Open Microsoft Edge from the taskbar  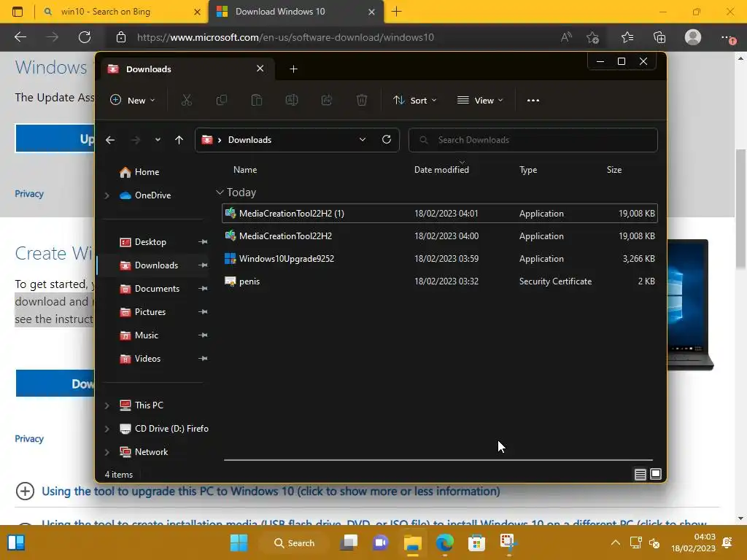pyautogui.click(x=444, y=542)
